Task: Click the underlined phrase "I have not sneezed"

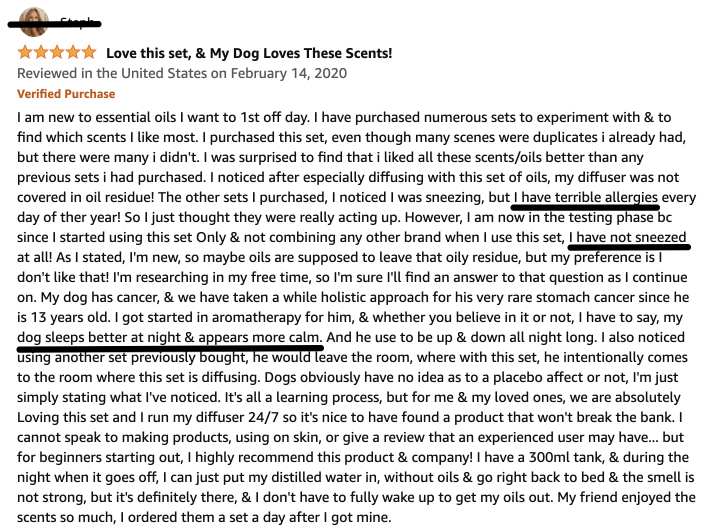Action: pos(628,237)
